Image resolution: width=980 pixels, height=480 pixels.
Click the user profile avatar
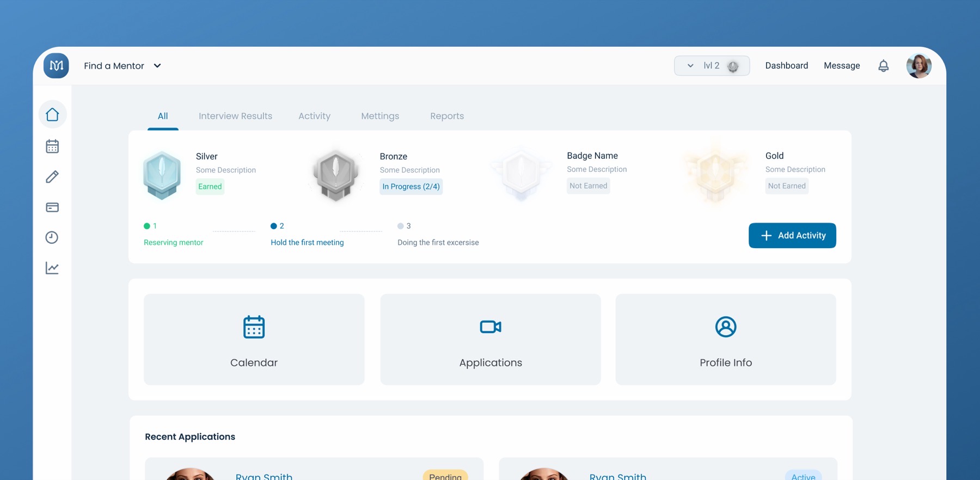[918, 66]
